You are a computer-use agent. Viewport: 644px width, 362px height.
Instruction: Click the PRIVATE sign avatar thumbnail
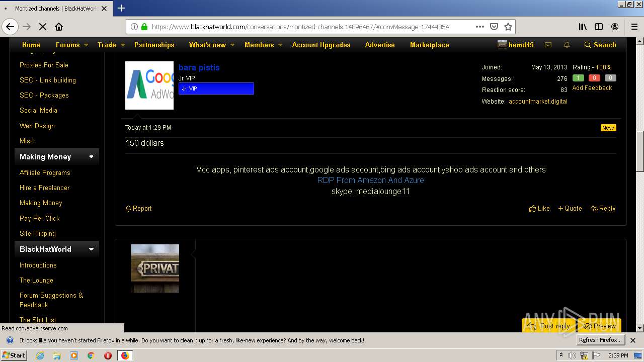coord(155,268)
